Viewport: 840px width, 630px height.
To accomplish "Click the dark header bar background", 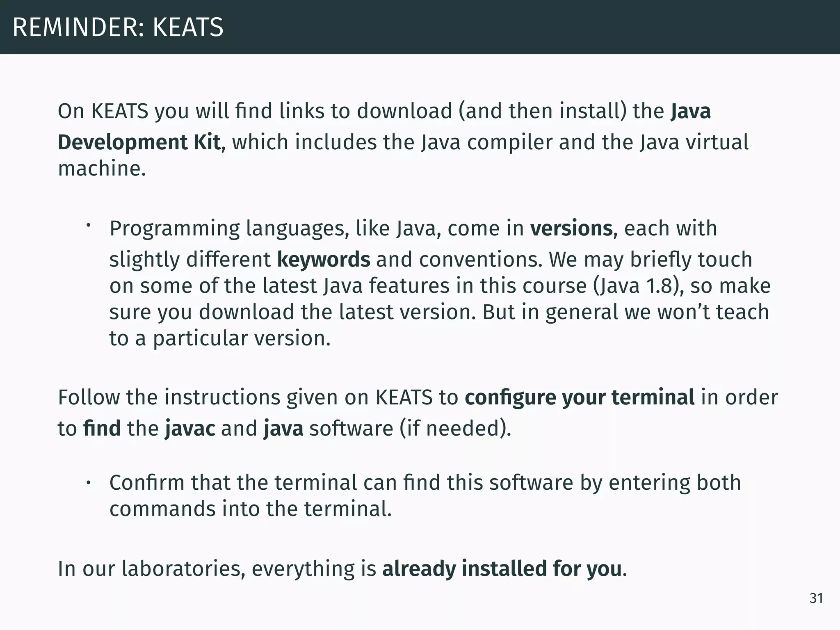I will [x=533, y=27].
